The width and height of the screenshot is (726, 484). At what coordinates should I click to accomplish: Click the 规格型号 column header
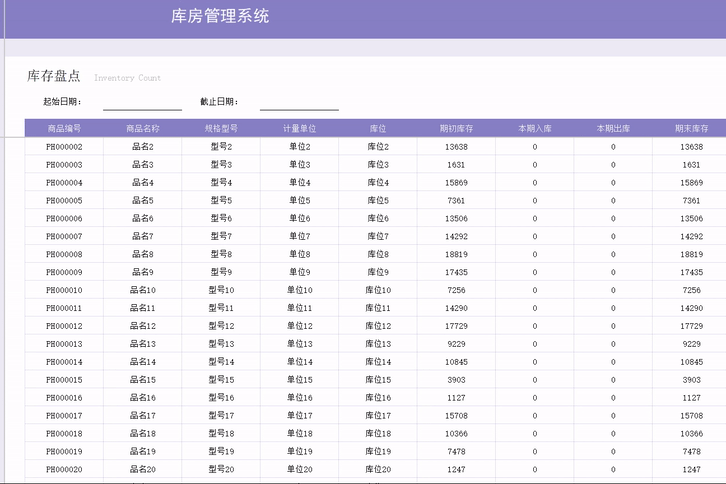221,128
